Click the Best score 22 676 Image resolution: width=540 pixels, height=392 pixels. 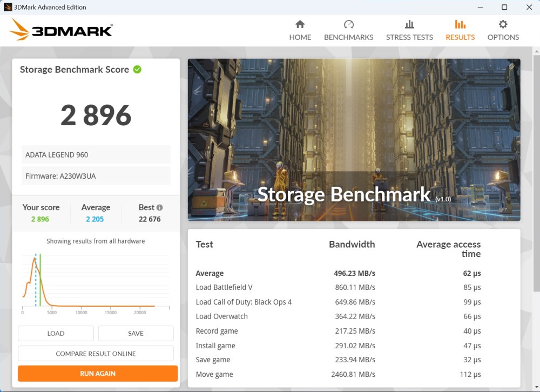pyautogui.click(x=150, y=219)
